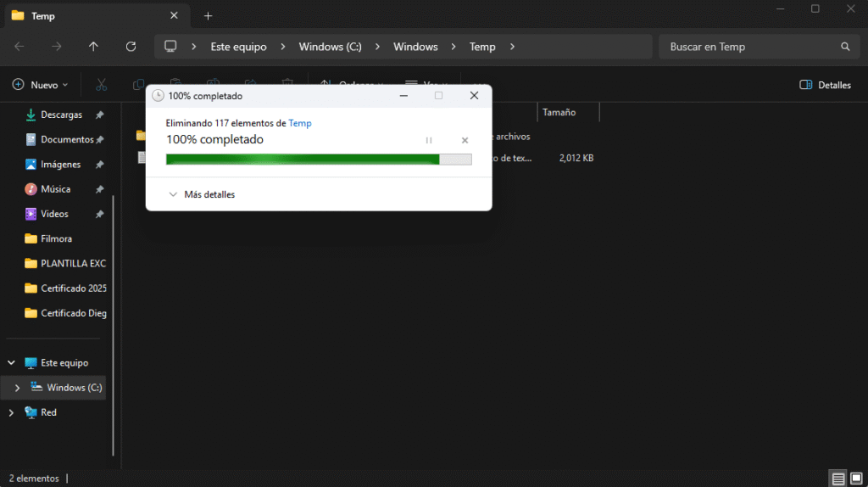Open Videos in the sidebar
This screenshot has width=868, height=487.
(x=54, y=214)
